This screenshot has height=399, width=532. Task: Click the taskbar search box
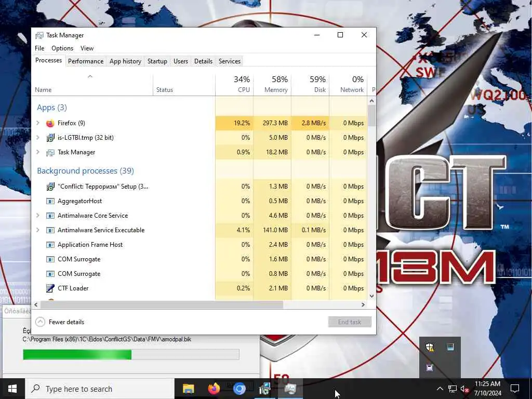tap(100, 389)
